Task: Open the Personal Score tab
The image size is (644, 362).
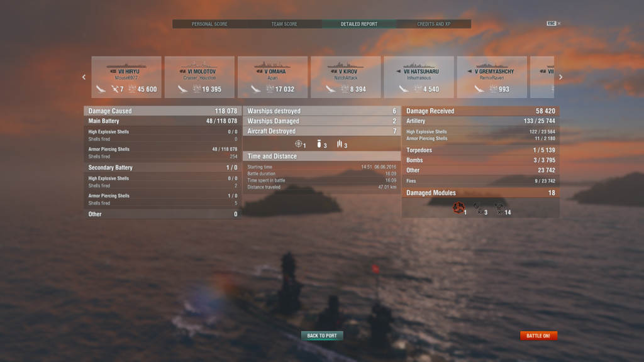Action: coord(209,24)
